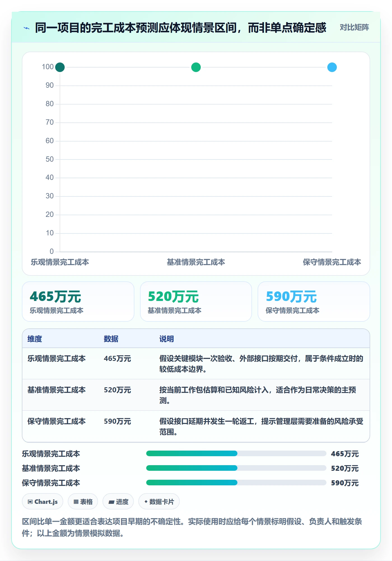Click the 对比矩阵 label in header
Image resolution: width=392 pixels, height=561 pixels.
(x=354, y=27)
